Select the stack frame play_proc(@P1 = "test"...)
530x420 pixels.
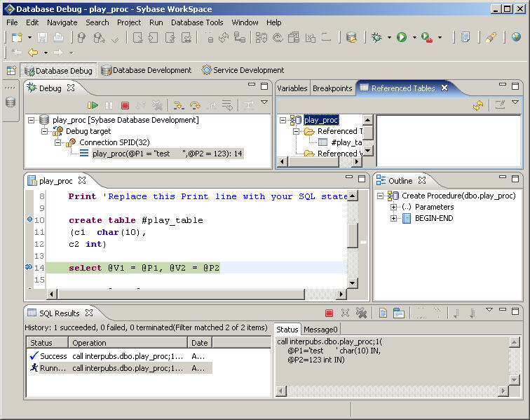pos(168,154)
